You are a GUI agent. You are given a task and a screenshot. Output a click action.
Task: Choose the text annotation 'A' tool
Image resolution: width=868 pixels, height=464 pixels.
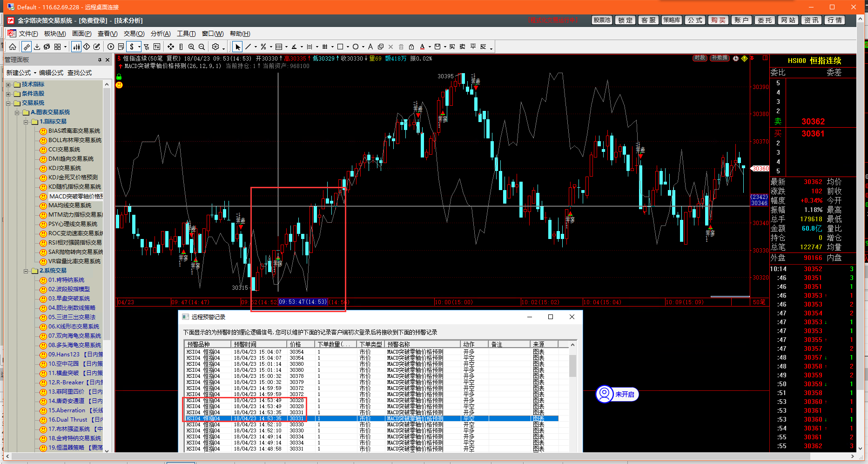[370, 47]
